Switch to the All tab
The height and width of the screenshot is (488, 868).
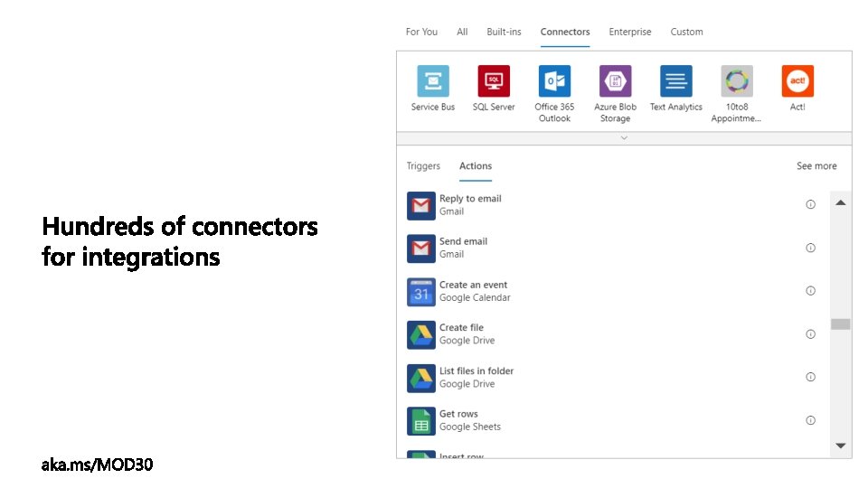(x=462, y=33)
